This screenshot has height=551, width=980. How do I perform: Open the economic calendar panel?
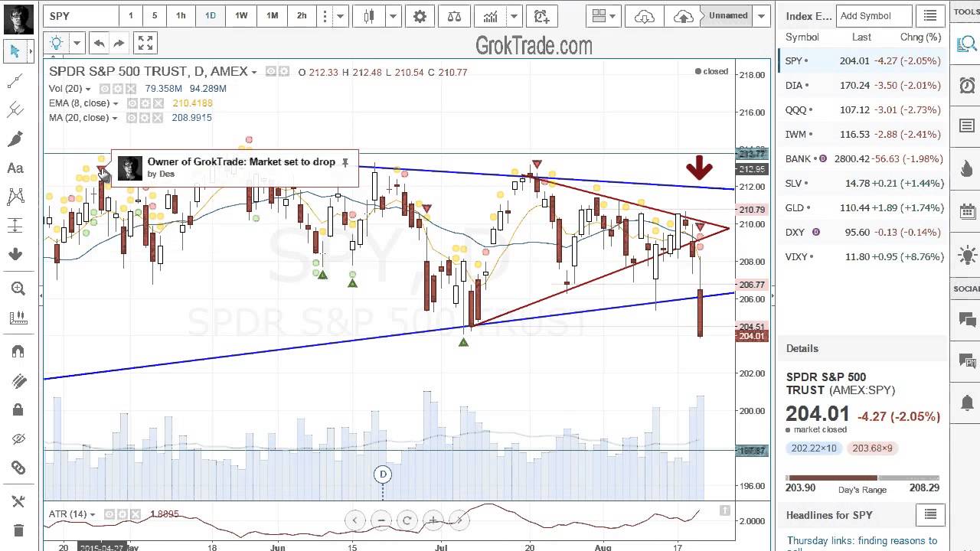click(x=967, y=212)
